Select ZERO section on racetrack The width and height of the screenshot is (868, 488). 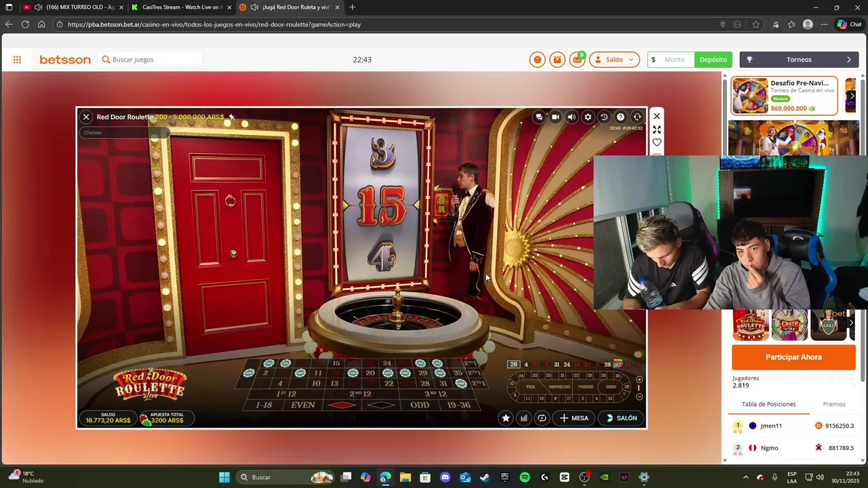click(611, 387)
